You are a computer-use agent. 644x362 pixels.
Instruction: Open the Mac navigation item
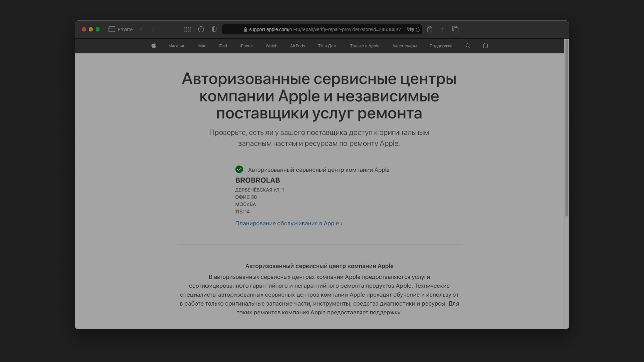[x=202, y=46]
